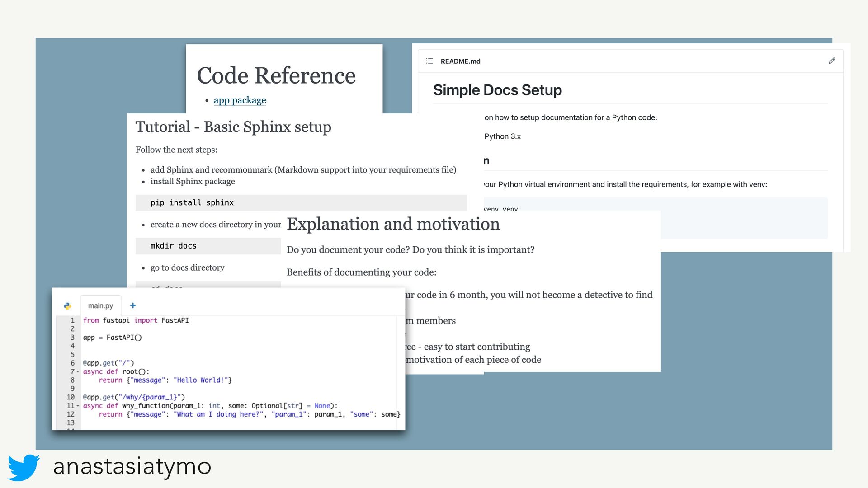Collapse the root function fold arrow on line 7
This screenshot has width=868, height=488.
click(x=78, y=372)
